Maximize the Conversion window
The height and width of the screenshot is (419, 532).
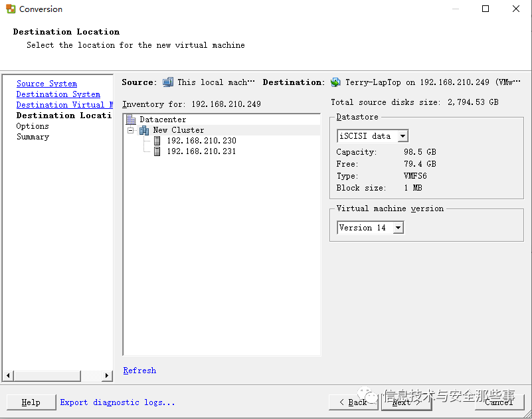486,9
